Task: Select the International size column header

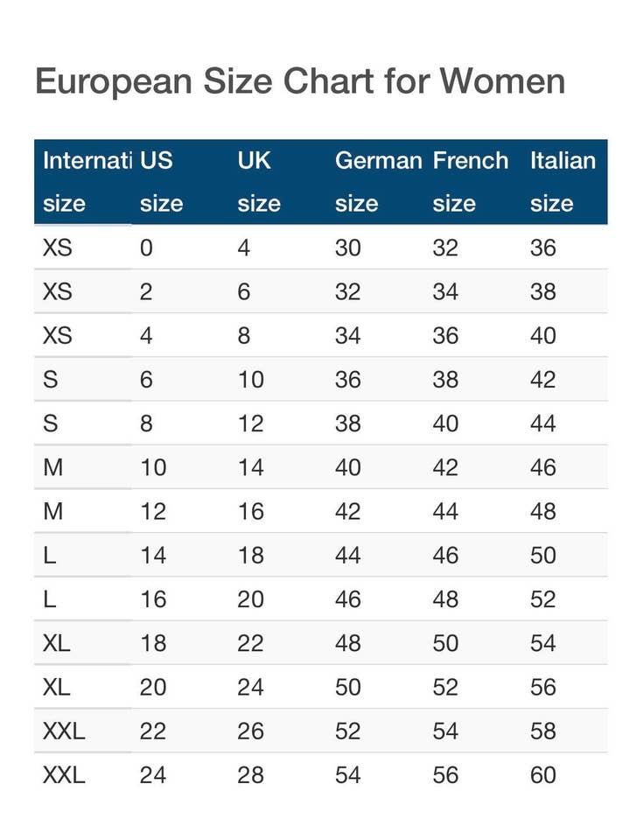Action: point(86,182)
